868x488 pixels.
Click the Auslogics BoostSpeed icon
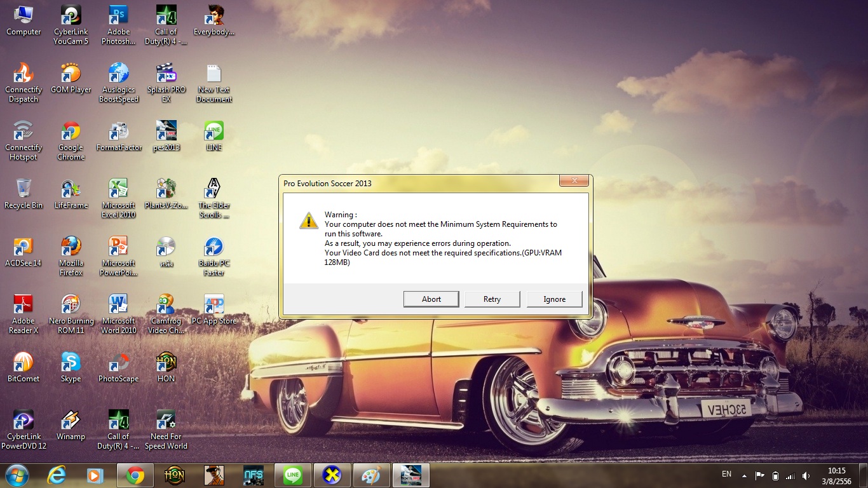coord(119,83)
